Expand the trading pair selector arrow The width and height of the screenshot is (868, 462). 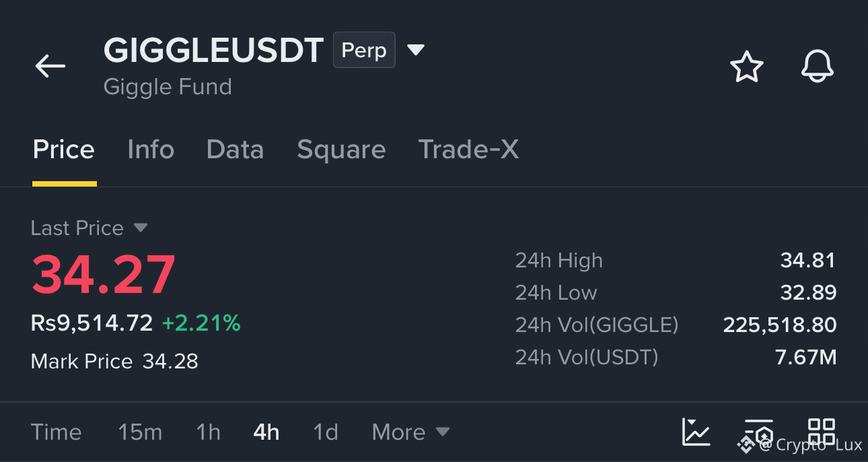[416, 50]
